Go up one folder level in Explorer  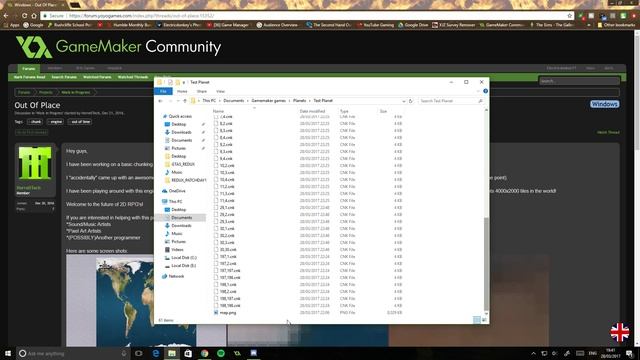[x=185, y=101]
